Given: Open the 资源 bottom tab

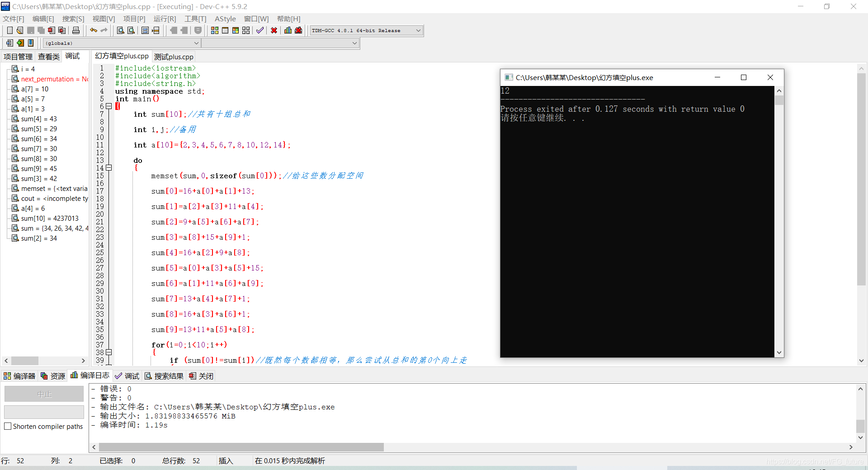Looking at the screenshot, I should (x=53, y=376).
